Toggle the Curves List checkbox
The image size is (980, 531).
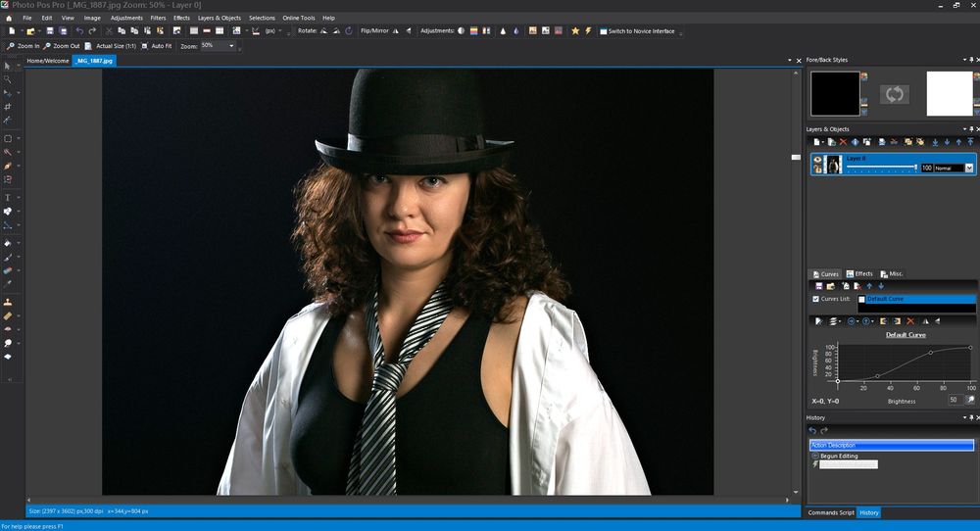[x=815, y=299]
